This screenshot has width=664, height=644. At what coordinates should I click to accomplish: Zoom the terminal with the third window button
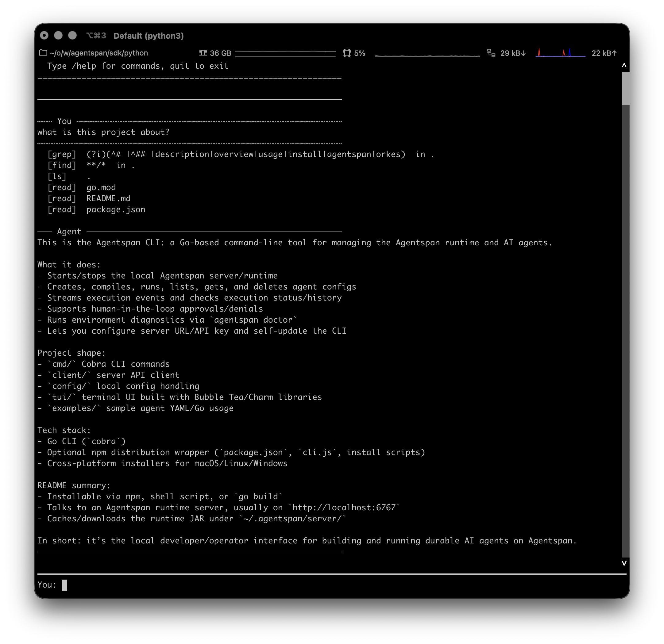pyautogui.click(x=72, y=35)
